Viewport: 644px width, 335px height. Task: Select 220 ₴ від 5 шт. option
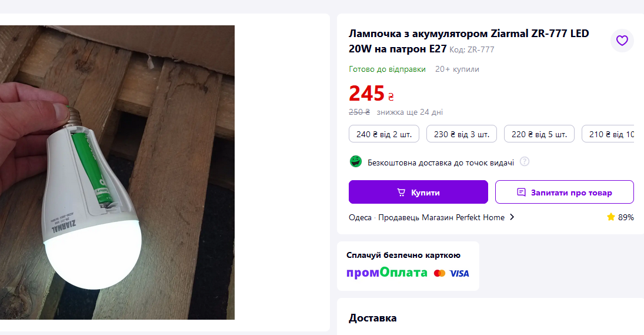pos(539,134)
